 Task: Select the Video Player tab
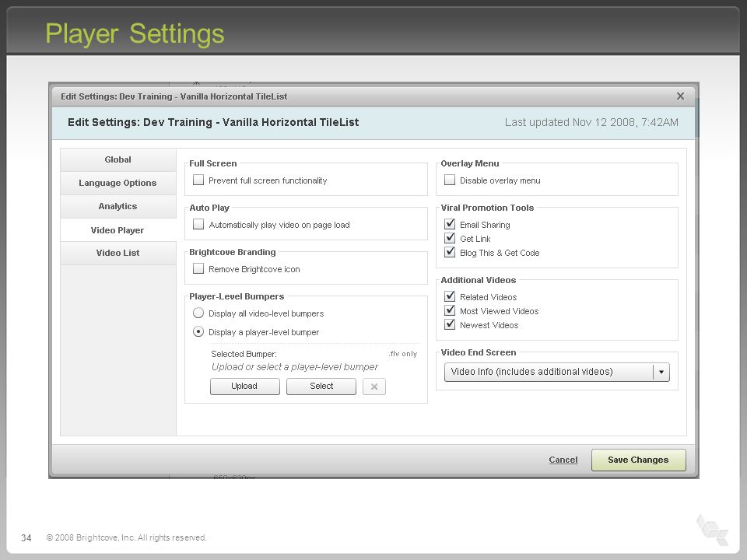point(117,230)
